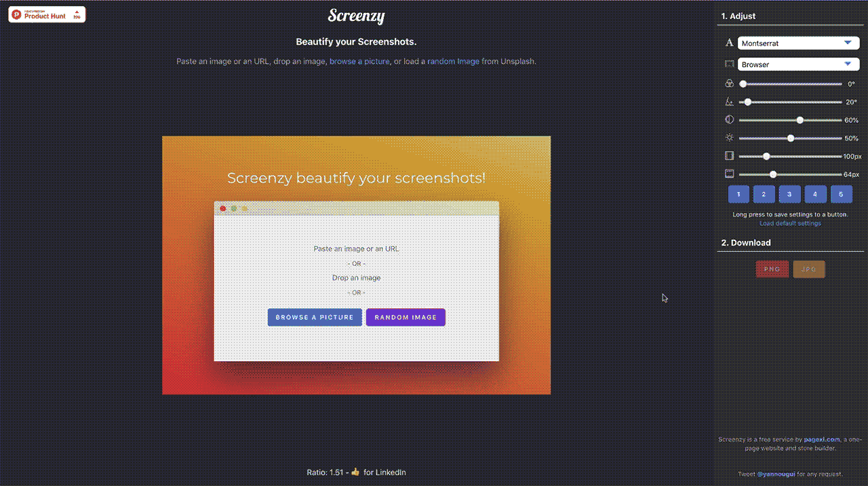Download the image as JPG
Screen dimensions: 868x486
[x=809, y=269]
